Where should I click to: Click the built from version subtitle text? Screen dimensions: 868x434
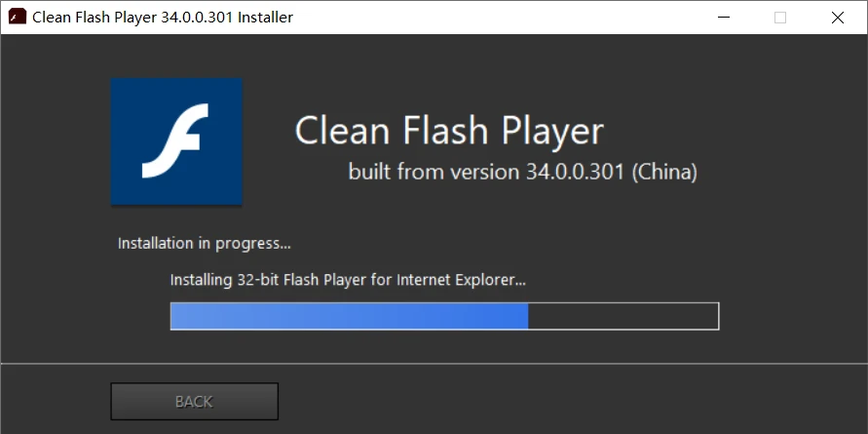click(x=522, y=172)
